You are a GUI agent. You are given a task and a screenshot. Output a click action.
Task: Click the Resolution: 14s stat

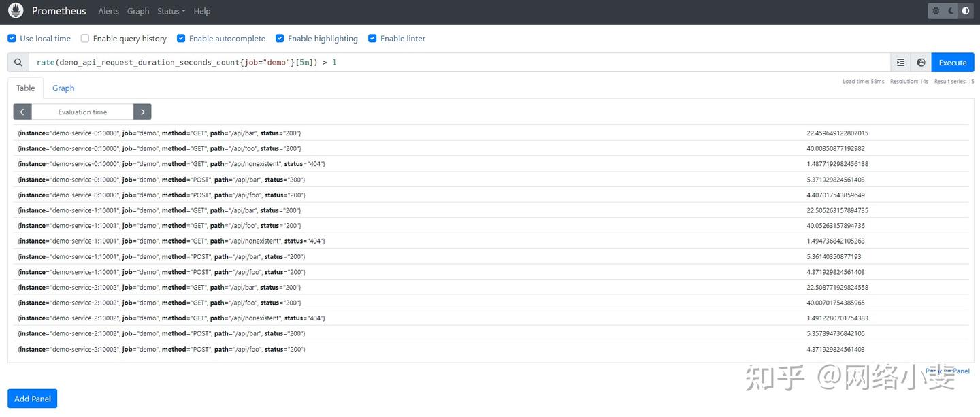click(x=909, y=82)
